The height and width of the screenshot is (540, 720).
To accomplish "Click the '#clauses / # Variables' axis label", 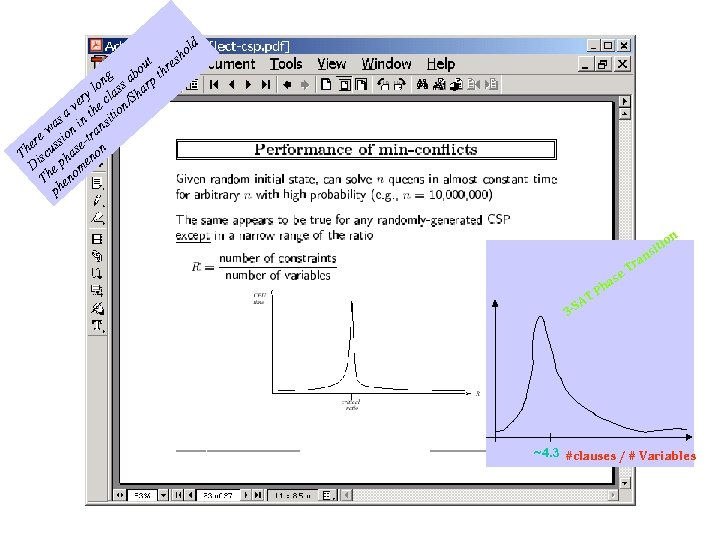I will 630,456.
